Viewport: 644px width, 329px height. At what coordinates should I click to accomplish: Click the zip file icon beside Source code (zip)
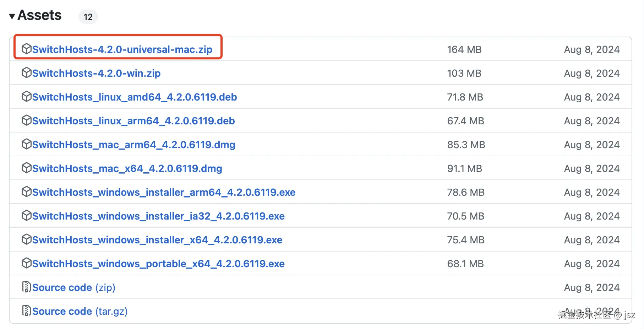(26, 287)
